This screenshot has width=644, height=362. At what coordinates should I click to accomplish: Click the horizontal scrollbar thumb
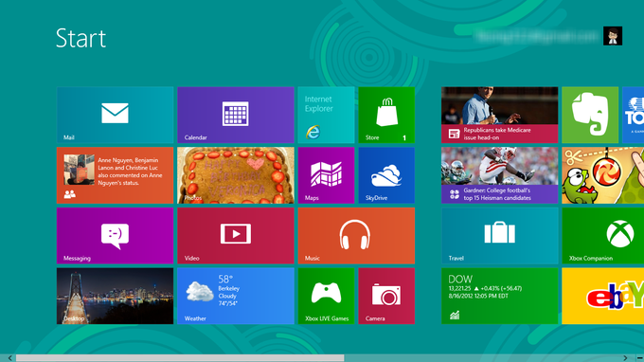[x=180, y=358]
